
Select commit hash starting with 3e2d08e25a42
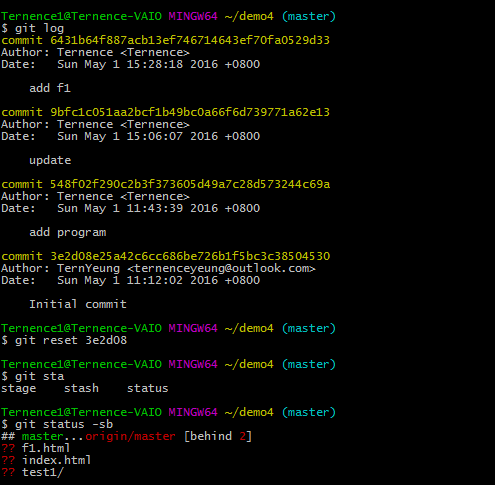(x=190, y=256)
